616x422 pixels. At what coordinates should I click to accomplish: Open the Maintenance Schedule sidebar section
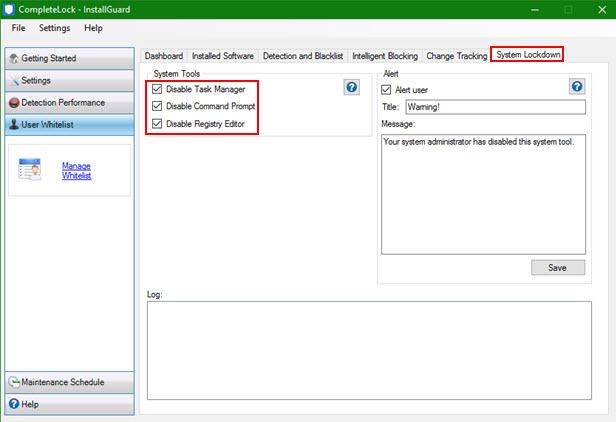[70, 382]
